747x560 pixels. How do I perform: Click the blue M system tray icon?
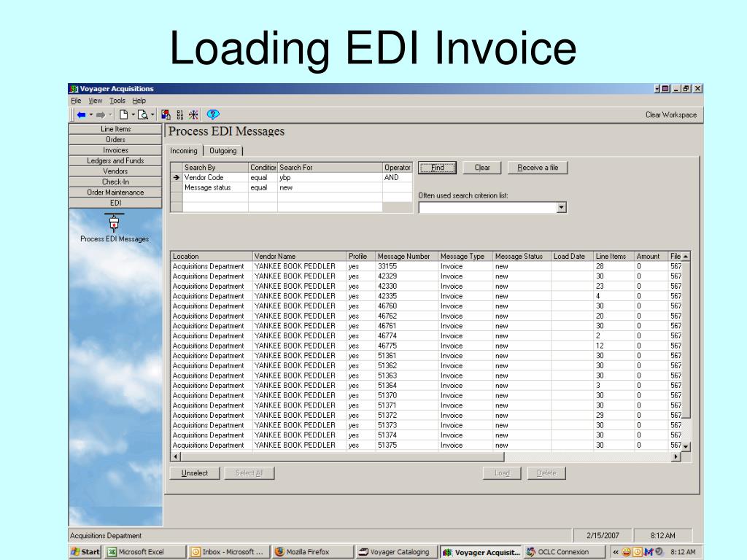tap(648, 552)
